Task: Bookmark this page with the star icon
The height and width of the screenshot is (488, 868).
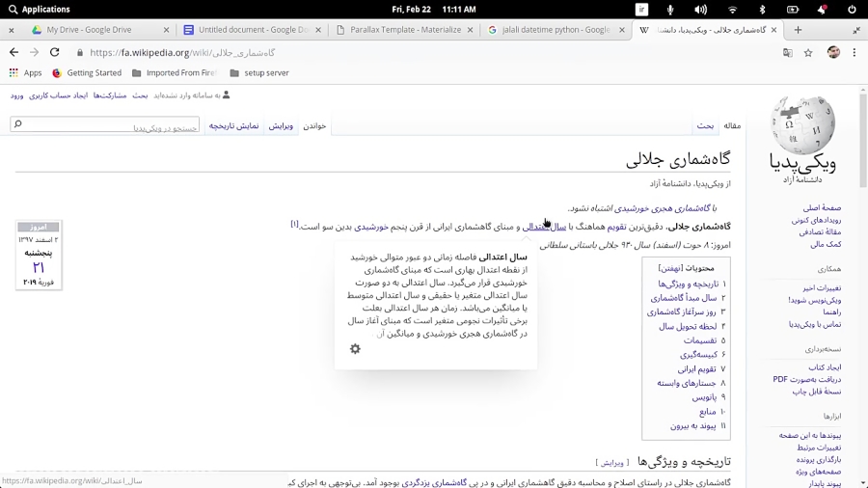Action: 808,53
